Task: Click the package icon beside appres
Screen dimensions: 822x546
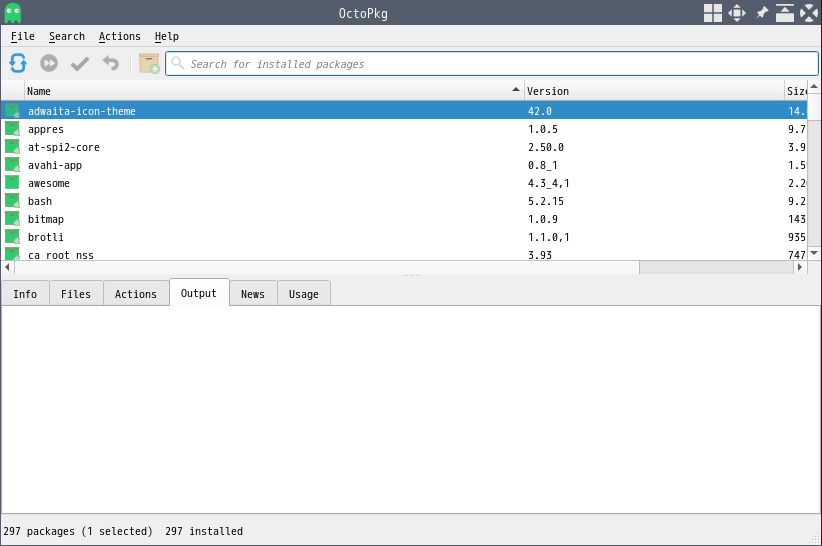Action: coord(13,129)
